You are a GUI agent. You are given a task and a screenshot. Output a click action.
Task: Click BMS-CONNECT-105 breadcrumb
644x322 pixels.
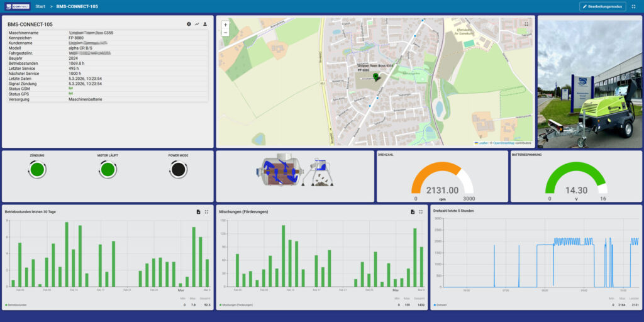pyautogui.click(x=77, y=6)
